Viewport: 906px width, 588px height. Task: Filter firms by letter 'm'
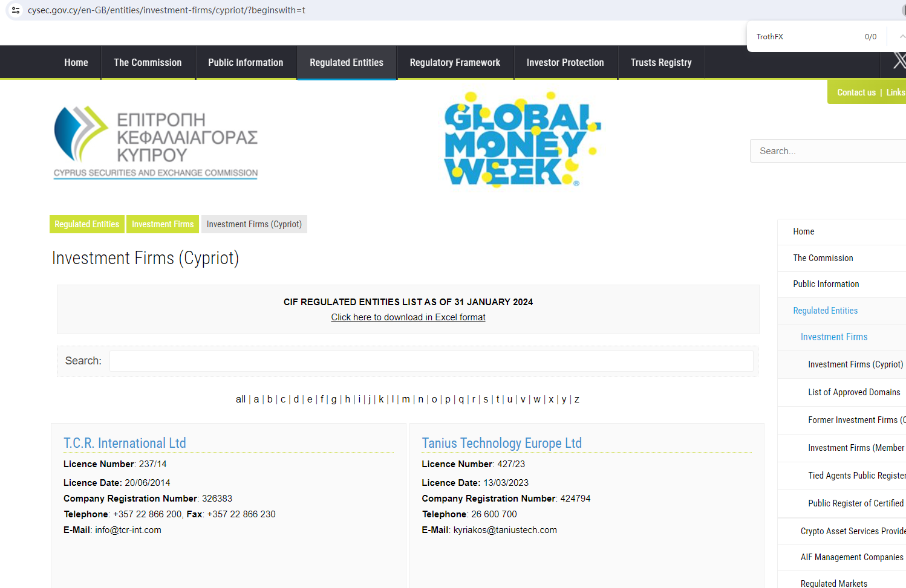[406, 399]
